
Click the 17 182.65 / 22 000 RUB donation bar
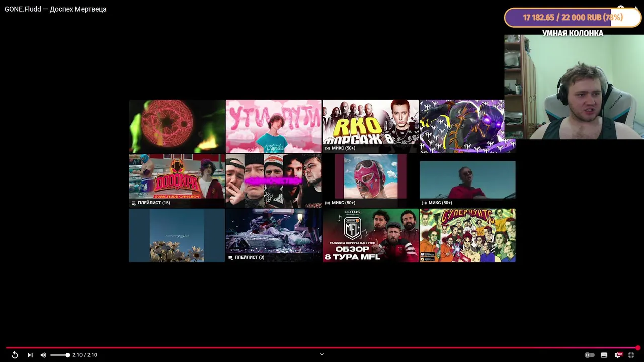[x=573, y=17]
